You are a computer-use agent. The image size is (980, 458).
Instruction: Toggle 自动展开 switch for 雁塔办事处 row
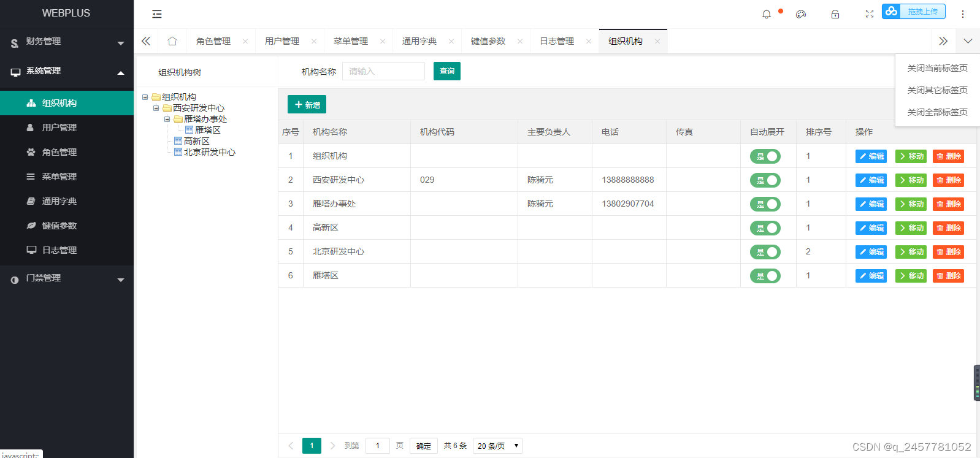765,204
